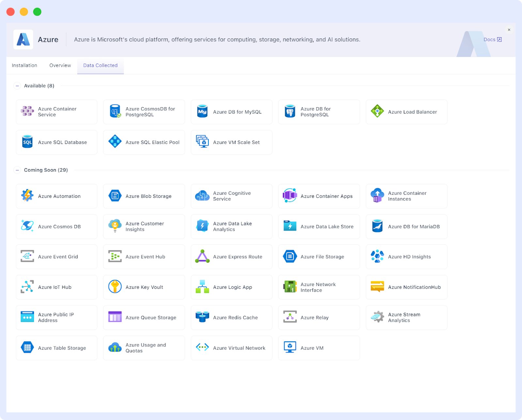Select the Azure Load Balancer icon
This screenshot has width=522, height=420.
pyautogui.click(x=377, y=112)
